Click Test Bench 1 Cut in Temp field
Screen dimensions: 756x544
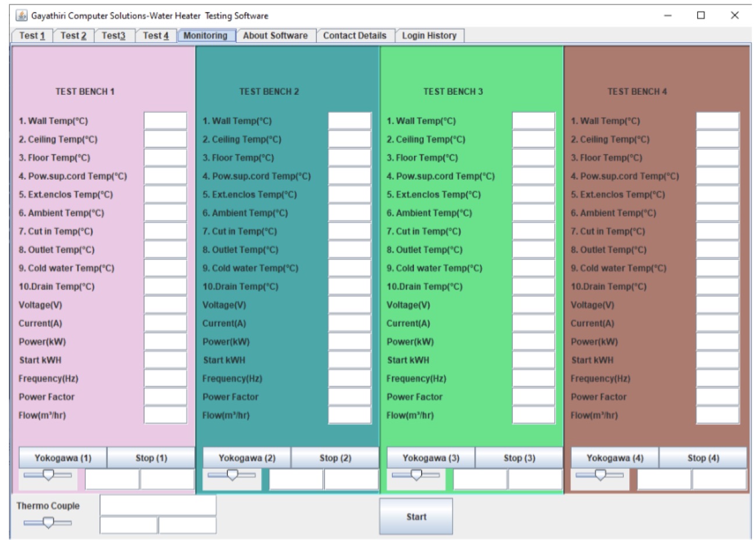166,231
